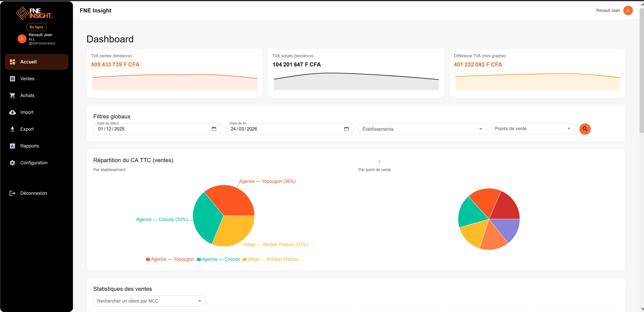644x312 pixels.
Task: Click the Ventes receipt icon in the sidebar
Action: pos(12,78)
